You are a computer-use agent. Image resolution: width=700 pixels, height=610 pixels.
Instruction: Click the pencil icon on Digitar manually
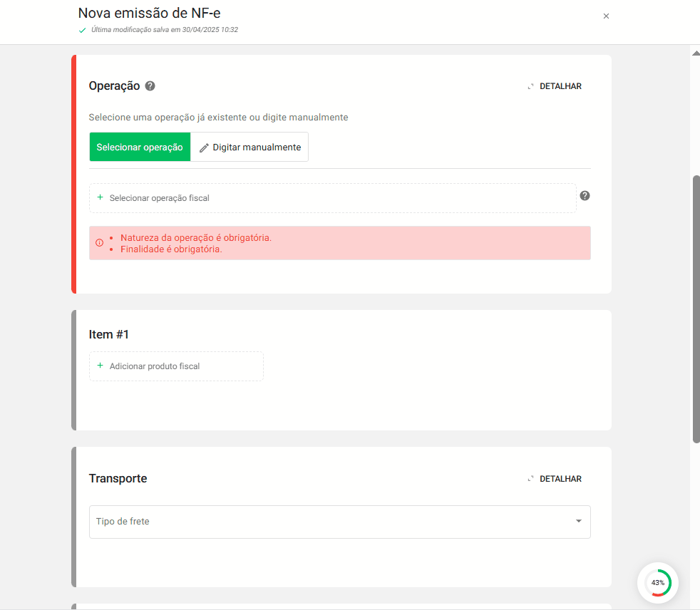pos(204,148)
